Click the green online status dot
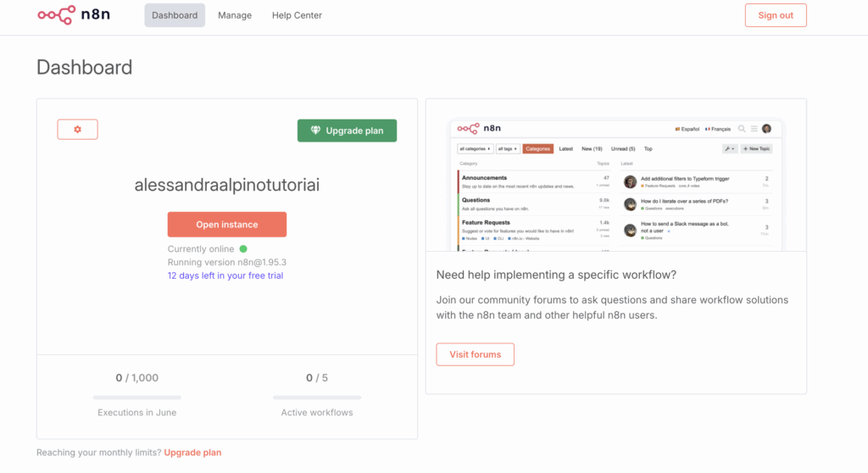Screen dimensions: 868x473 [x=243, y=249]
